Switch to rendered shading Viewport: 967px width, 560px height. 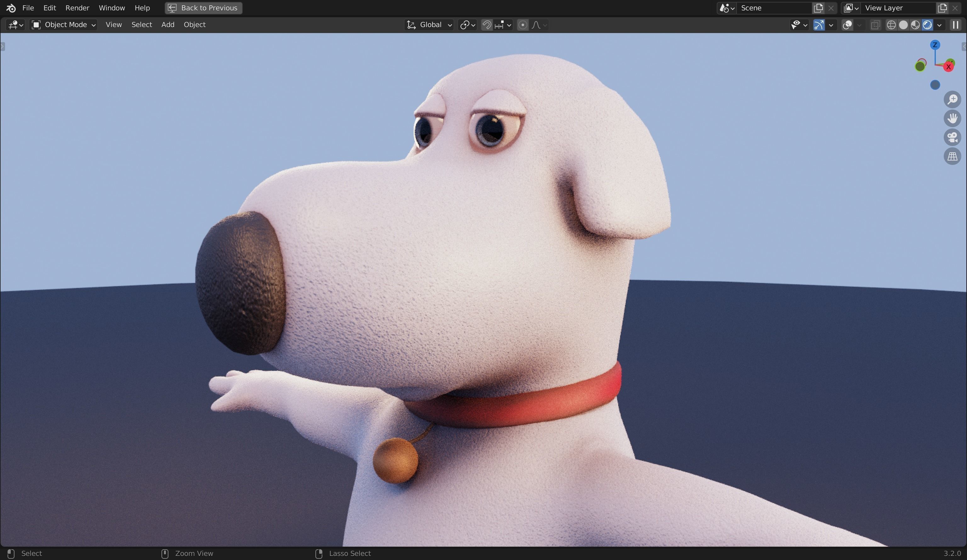point(927,25)
